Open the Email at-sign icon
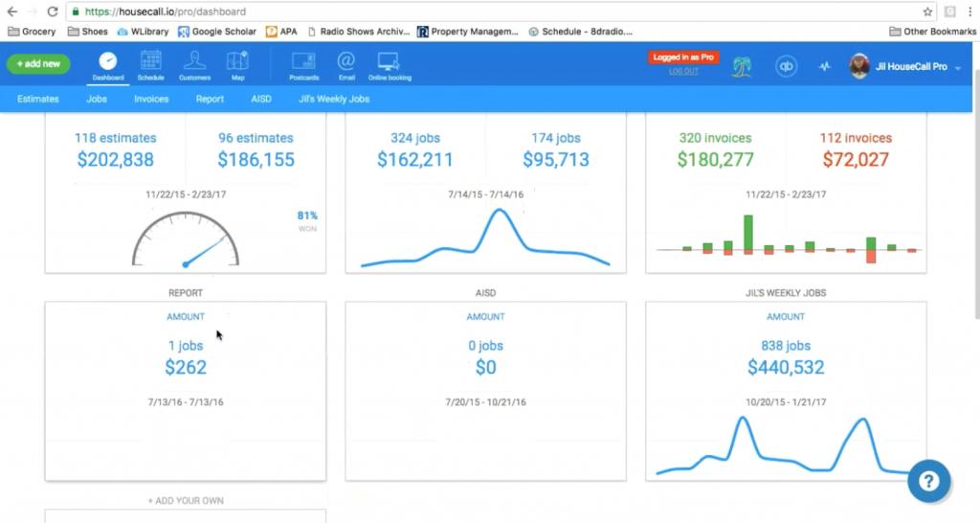The image size is (980, 523). point(346,66)
